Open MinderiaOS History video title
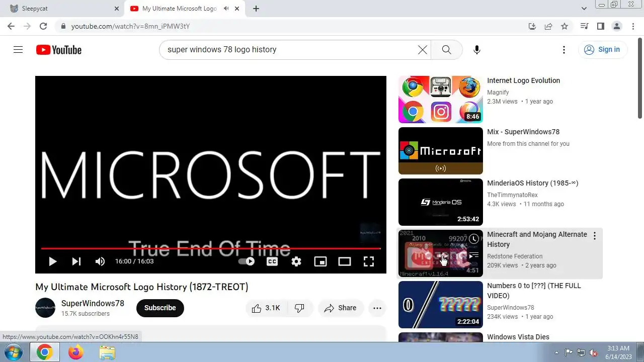This screenshot has width=644, height=362. [533, 183]
